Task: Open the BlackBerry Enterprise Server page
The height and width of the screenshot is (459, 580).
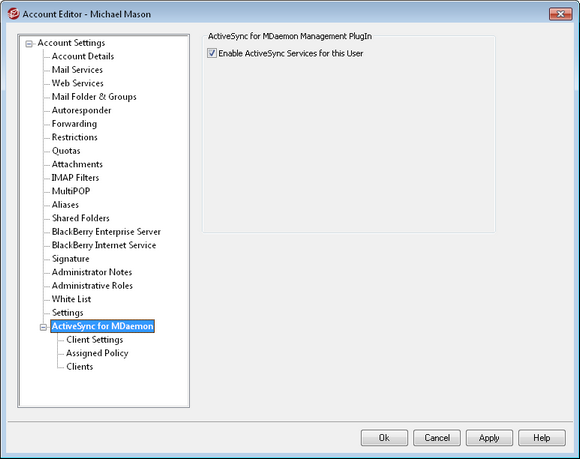Action: coord(106,232)
